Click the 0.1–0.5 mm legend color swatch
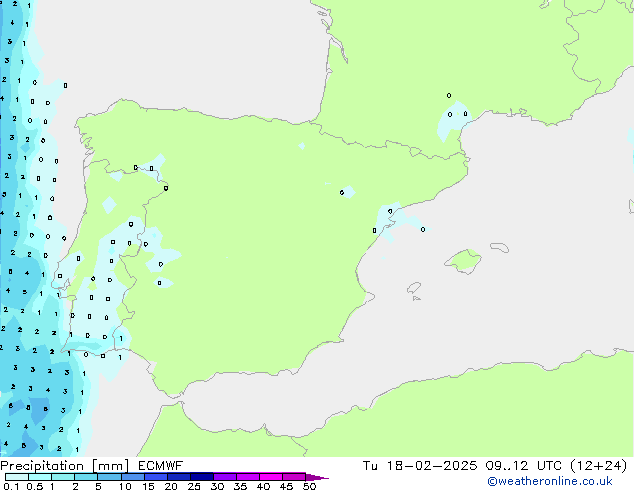The image size is (634, 490). [x=17, y=477]
